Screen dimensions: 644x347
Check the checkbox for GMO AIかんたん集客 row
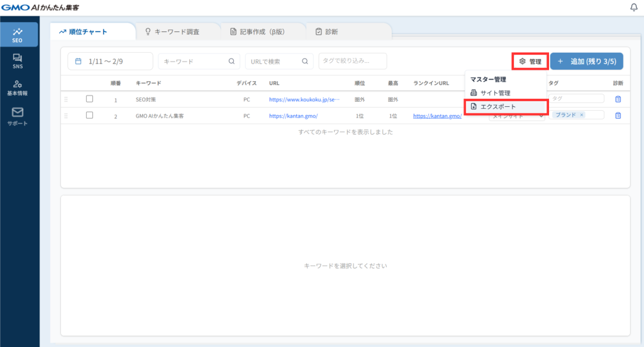click(x=89, y=115)
